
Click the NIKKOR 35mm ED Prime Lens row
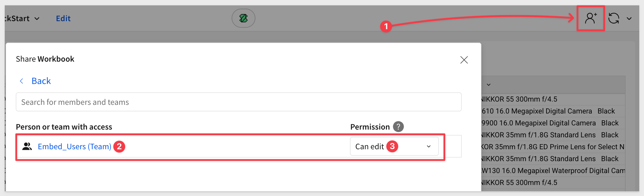(x=553, y=147)
